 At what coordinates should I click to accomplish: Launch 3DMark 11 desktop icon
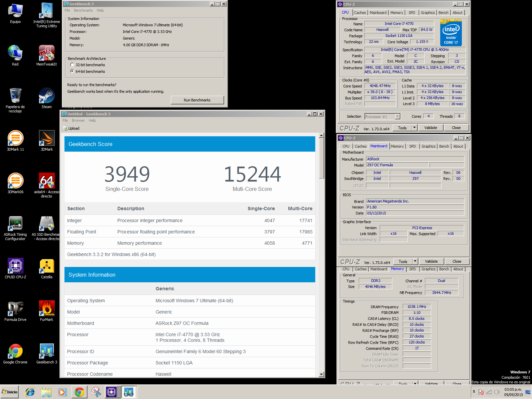tap(15, 141)
